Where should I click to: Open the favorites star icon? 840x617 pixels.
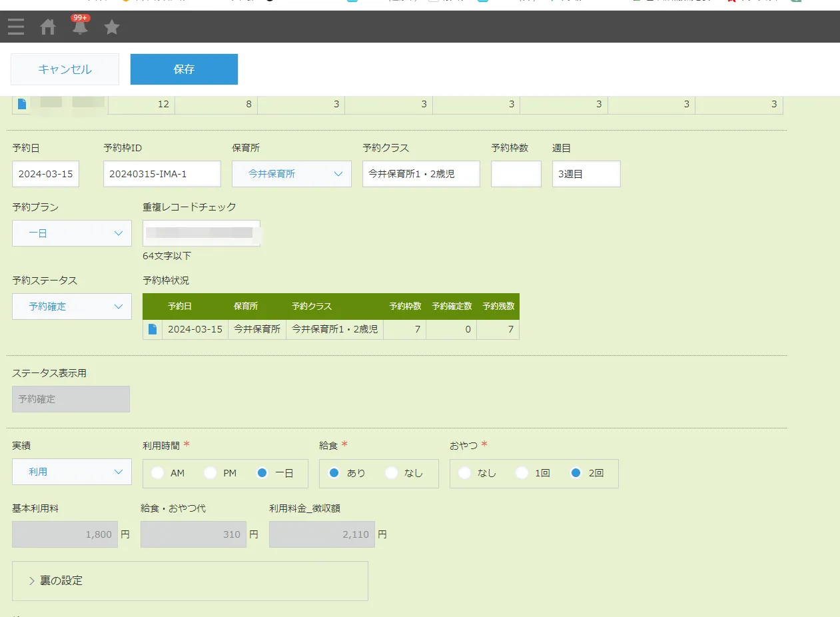tap(112, 27)
